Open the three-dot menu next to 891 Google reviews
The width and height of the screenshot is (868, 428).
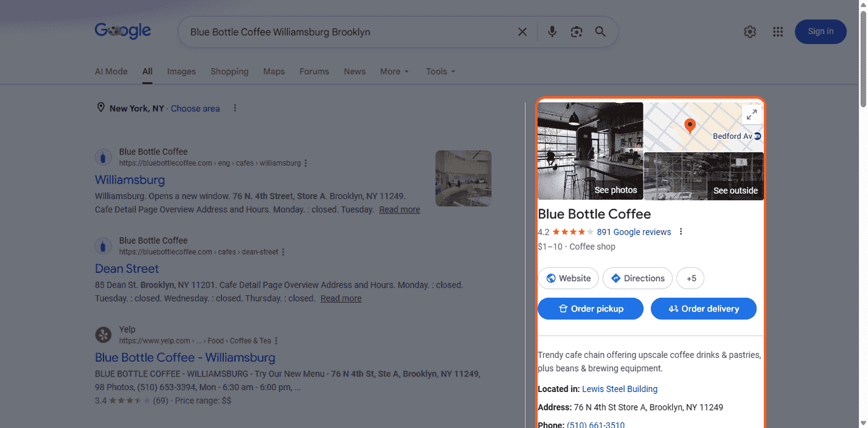tap(681, 232)
